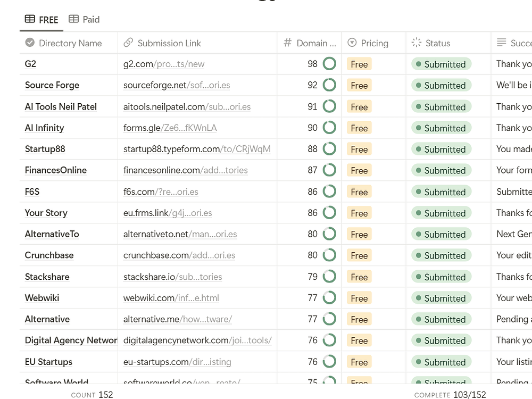Click the COUNT 152 summary footer
The width and height of the screenshot is (532, 399).
point(92,395)
